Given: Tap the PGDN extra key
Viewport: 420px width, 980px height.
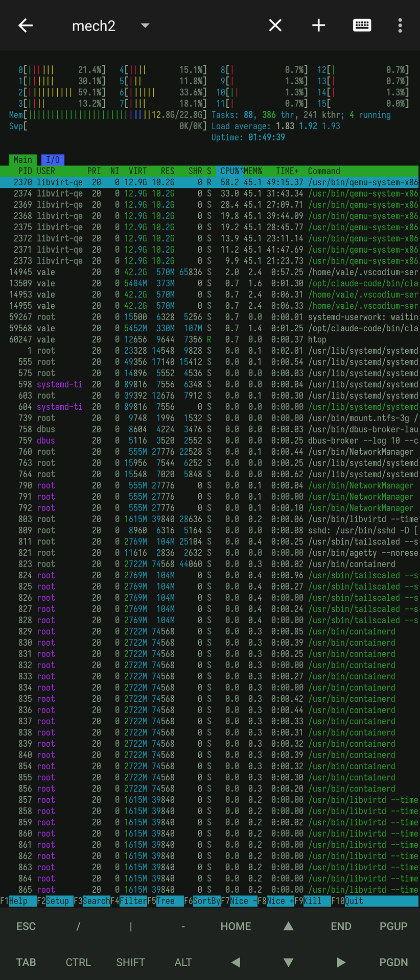Looking at the screenshot, I should point(393,962).
